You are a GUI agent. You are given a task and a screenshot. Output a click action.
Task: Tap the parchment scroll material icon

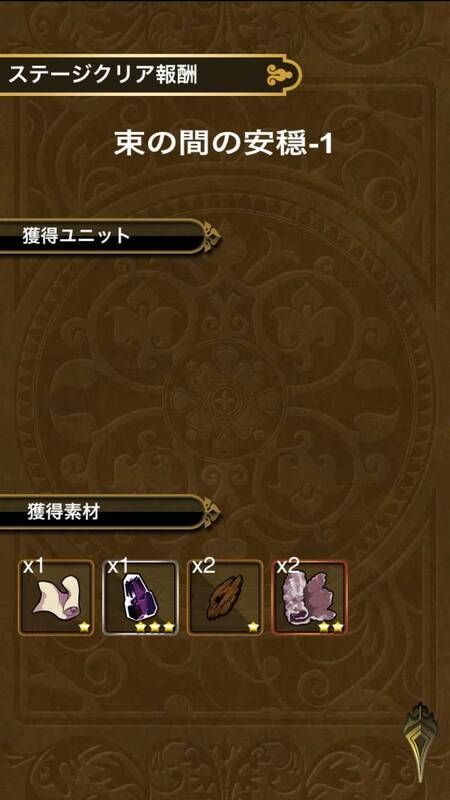tap(56, 598)
